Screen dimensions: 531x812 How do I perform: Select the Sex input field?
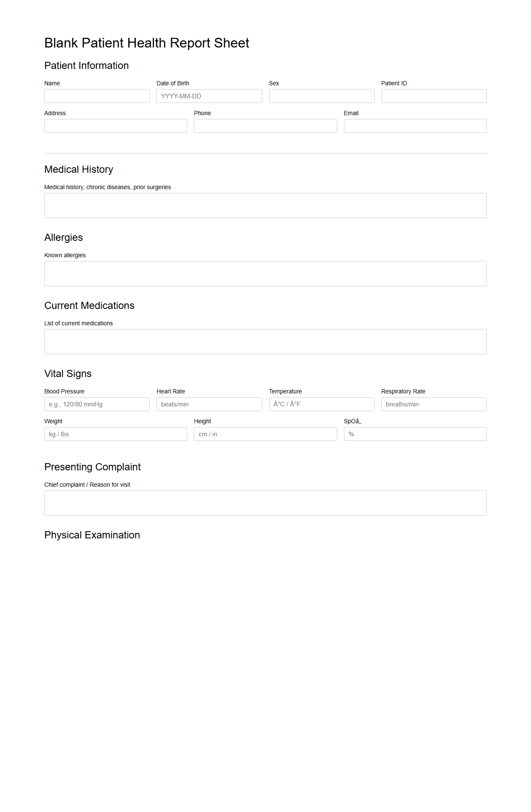coord(321,96)
